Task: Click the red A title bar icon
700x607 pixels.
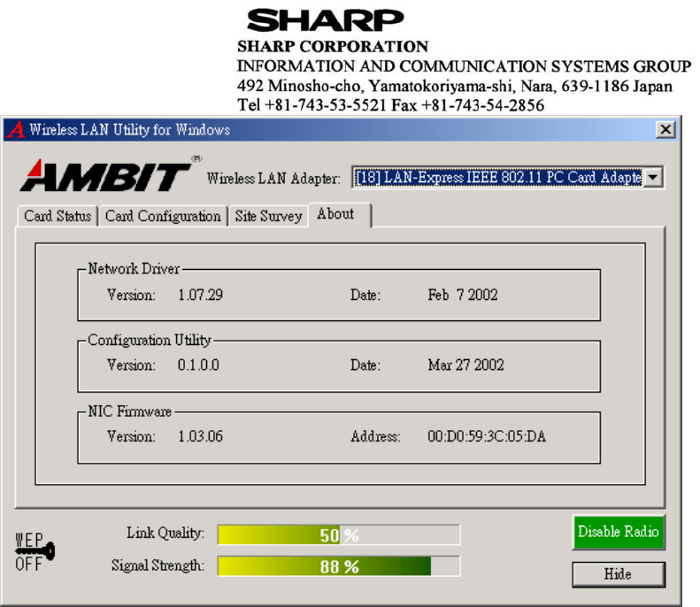Action: [16, 129]
